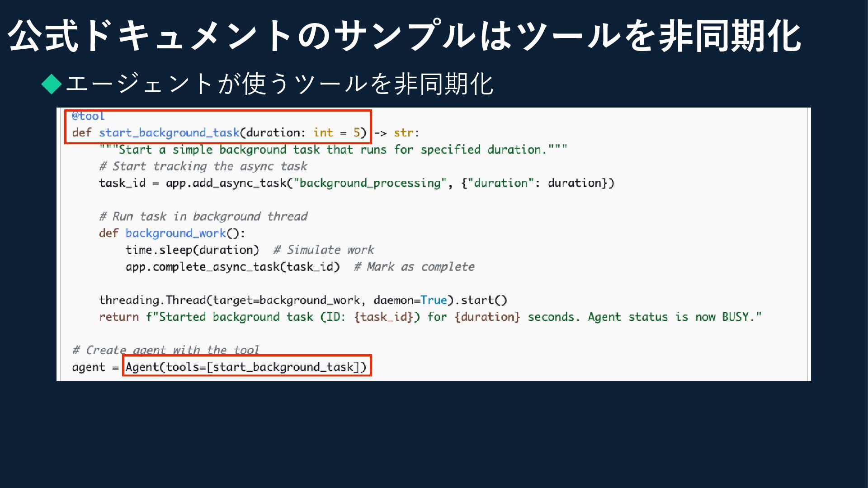Click the 'True' daemon value
868x488 pixels.
[x=434, y=300]
